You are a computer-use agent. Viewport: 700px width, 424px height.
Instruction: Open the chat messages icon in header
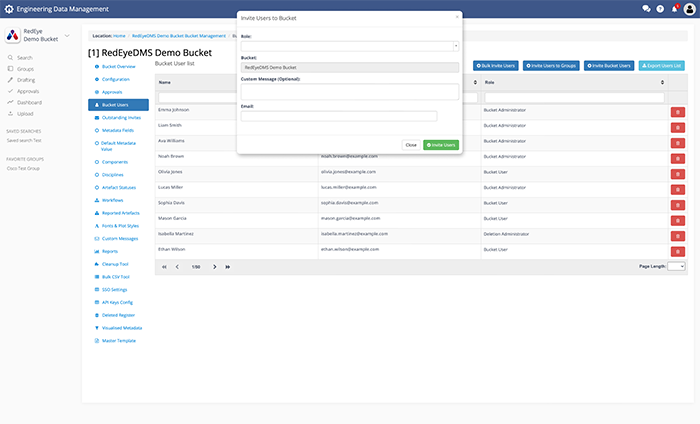(646, 8)
